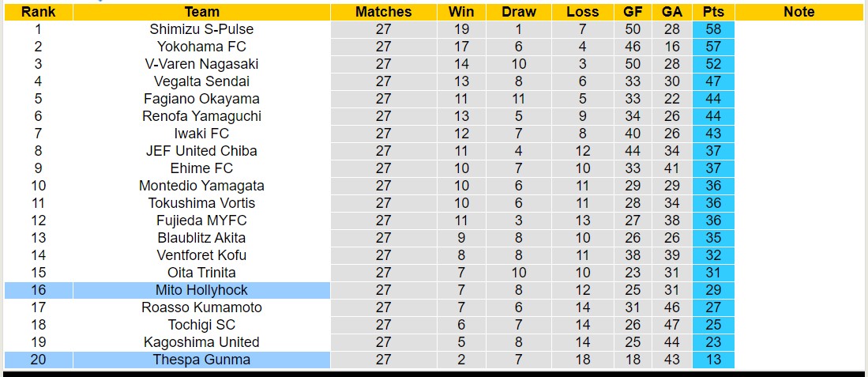Sort by the Matches column header

click(383, 12)
